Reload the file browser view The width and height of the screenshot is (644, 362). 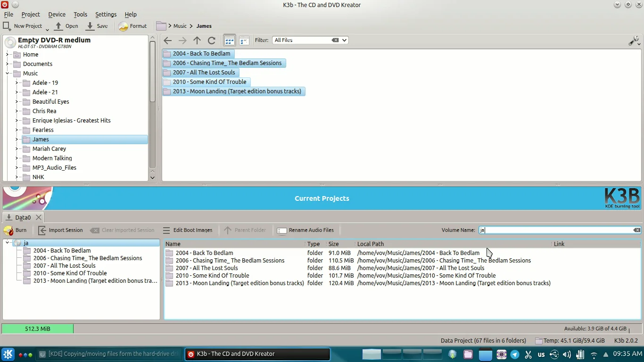[212, 41]
